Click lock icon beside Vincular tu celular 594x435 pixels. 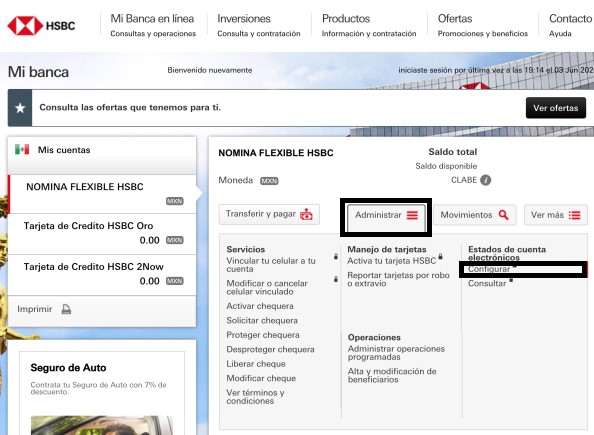[336, 257]
